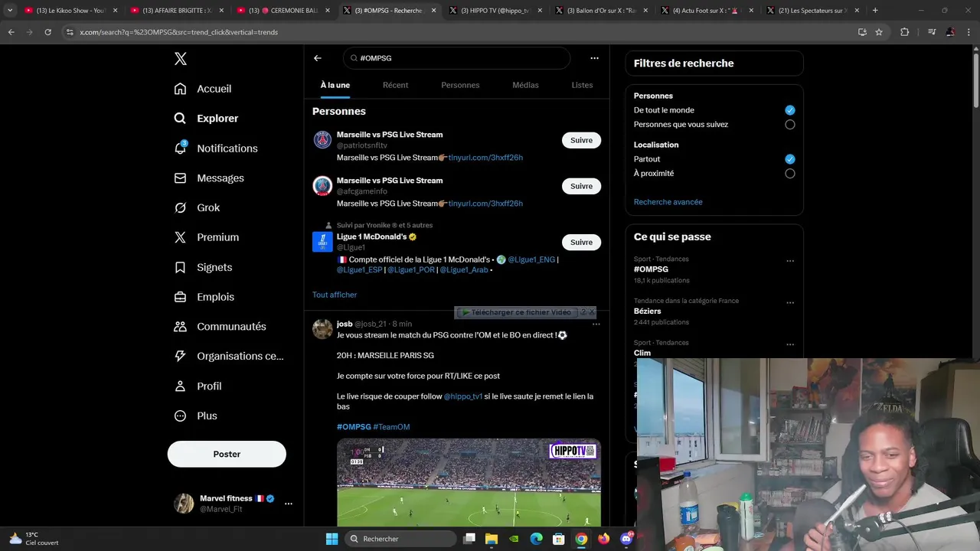Select De tout le monde radio

[790, 110]
